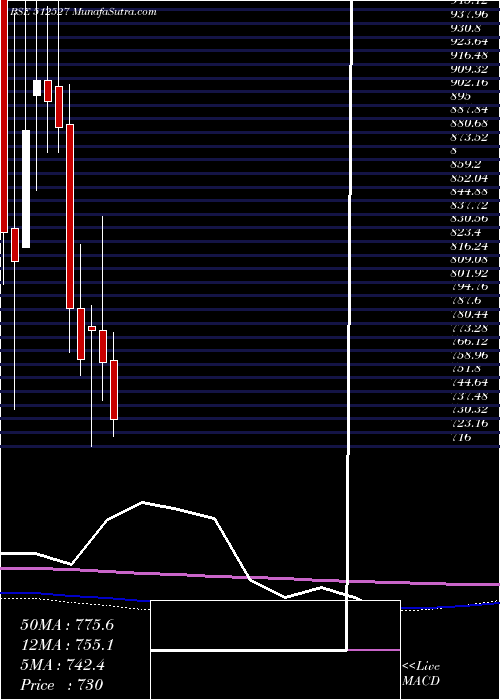Click the 801.92 axis label
Screen dimensions: 500x700
(470, 273)
